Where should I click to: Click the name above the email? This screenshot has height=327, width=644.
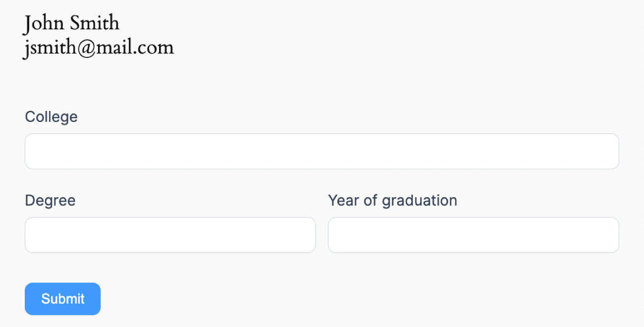[x=72, y=23]
